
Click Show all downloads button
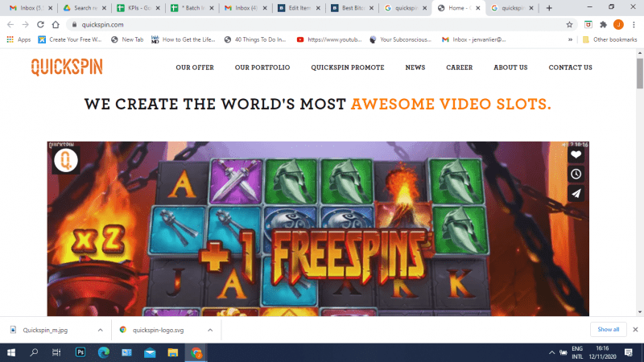[x=609, y=330]
